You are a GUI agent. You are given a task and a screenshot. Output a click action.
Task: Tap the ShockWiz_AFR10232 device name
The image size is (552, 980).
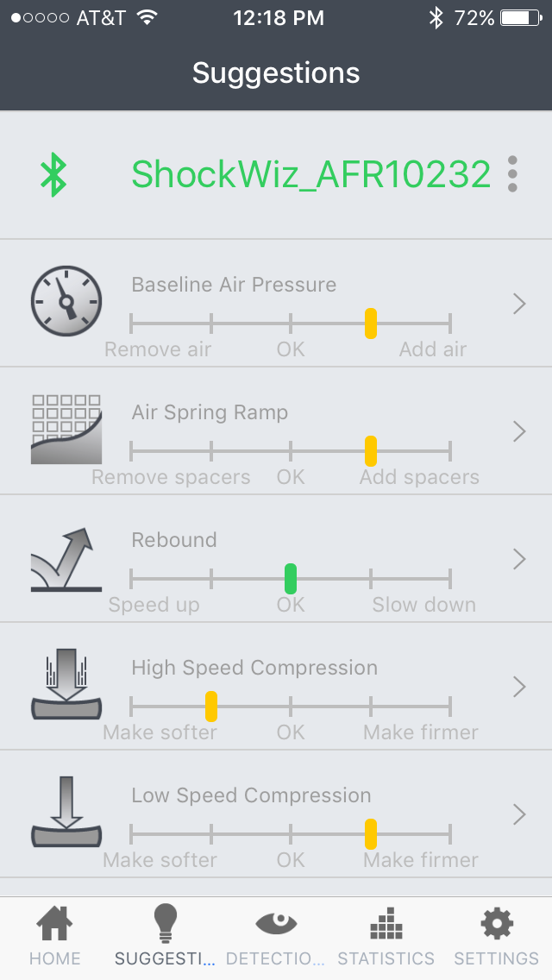pyautogui.click(x=310, y=175)
